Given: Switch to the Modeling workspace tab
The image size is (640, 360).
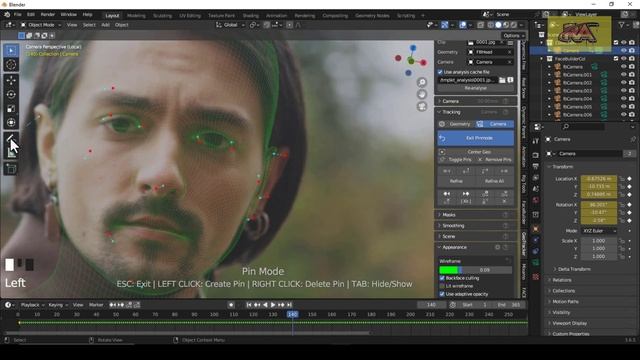Looking at the screenshot, I should coord(136,16).
